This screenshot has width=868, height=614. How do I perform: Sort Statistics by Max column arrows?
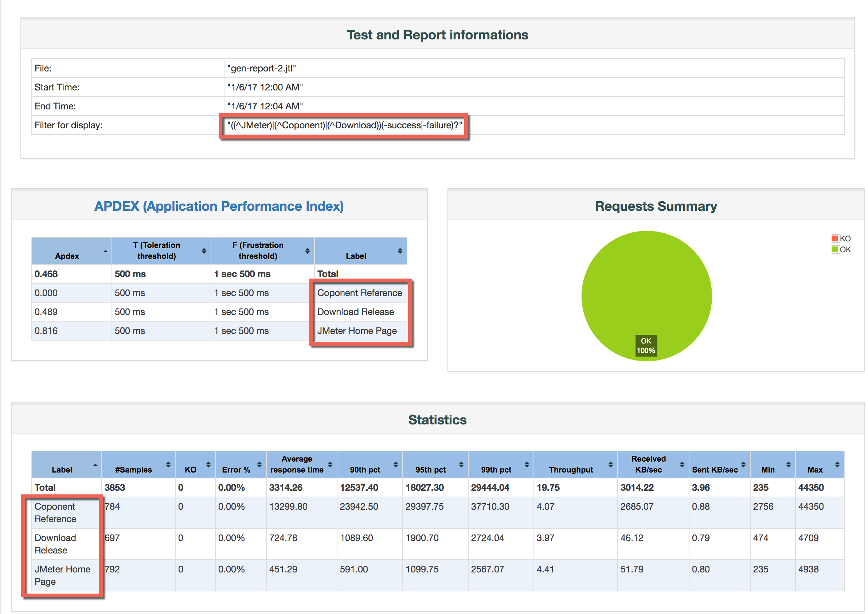pos(837,464)
